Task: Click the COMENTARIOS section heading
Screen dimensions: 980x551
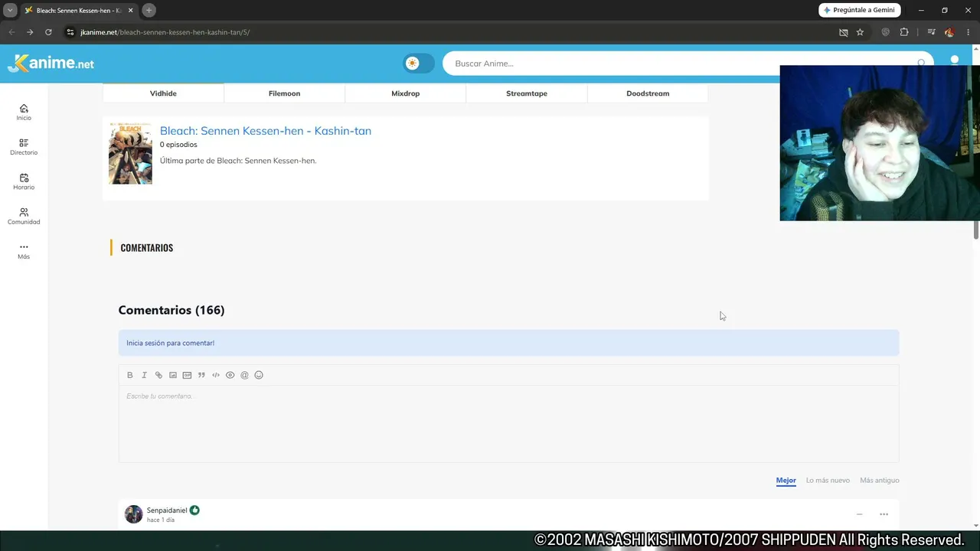Action: tap(147, 248)
